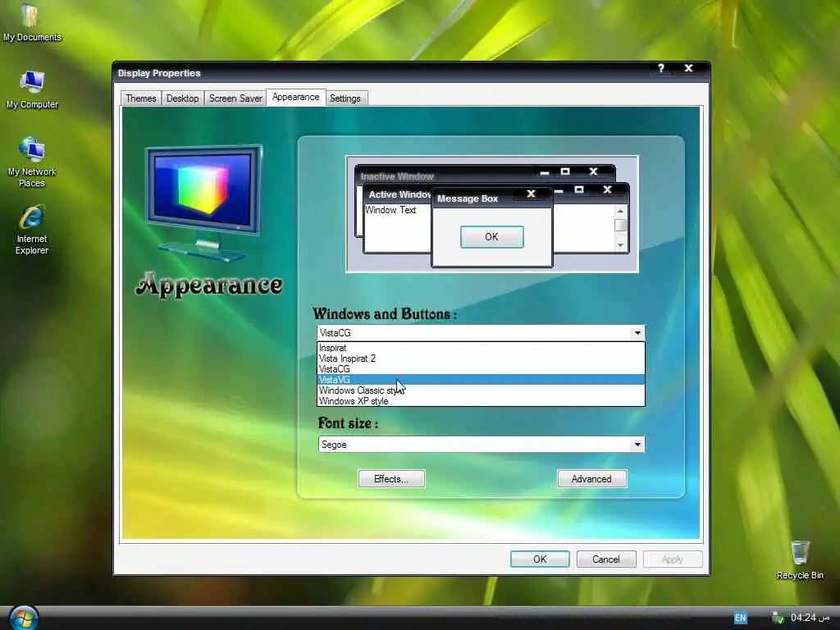Viewport: 840px width, 630px height.
Task: Click the Message Box preview title bar
Action: tap(492, 198)
